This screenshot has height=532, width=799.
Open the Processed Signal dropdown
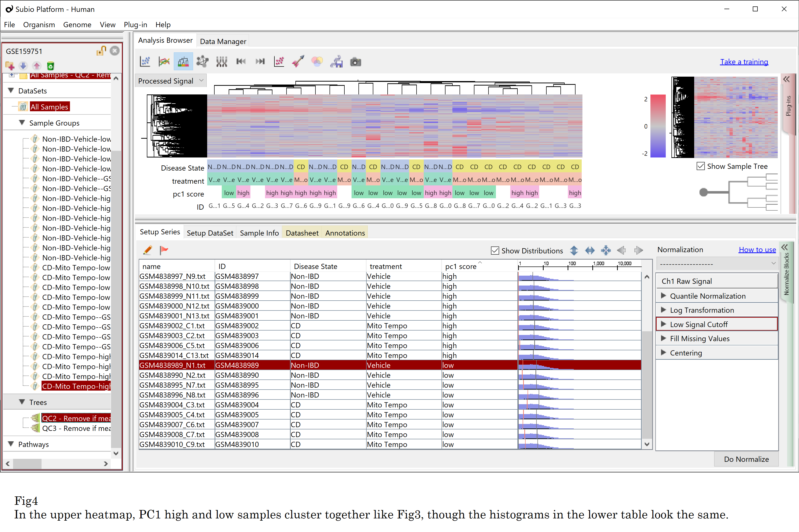pos(171,81)
